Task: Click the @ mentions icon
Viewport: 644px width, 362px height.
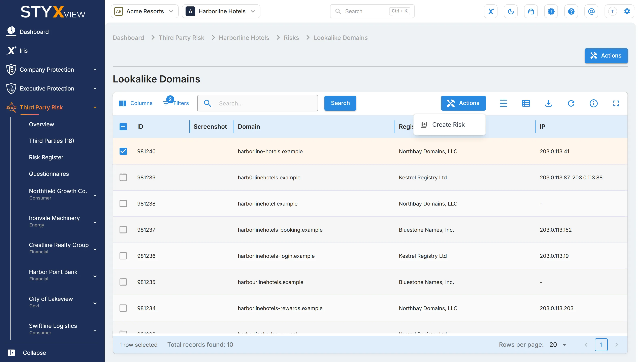Action: coord(591,11)
